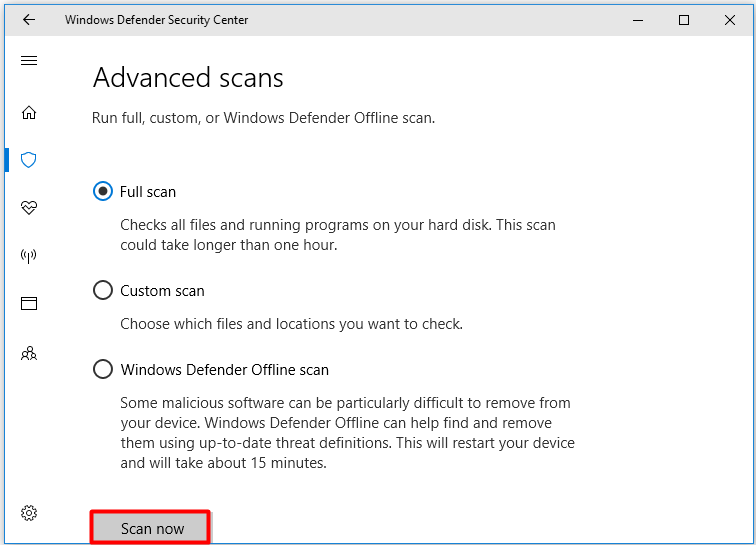Open the hamburger navigation menu
Screen dimensions: 756x545
pos(29,60)
